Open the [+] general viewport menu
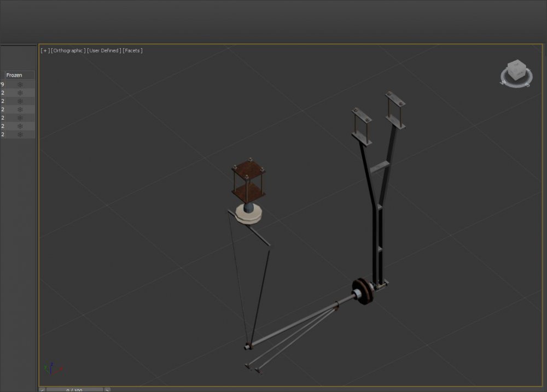547x392 pixels. tap(44, 50)
